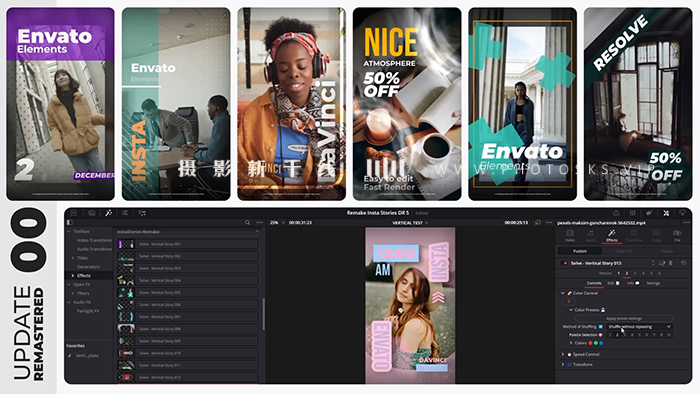Expand the Titles tree node
The height and width of the screenshot is (394, 700).
click(x=73, y=258)
